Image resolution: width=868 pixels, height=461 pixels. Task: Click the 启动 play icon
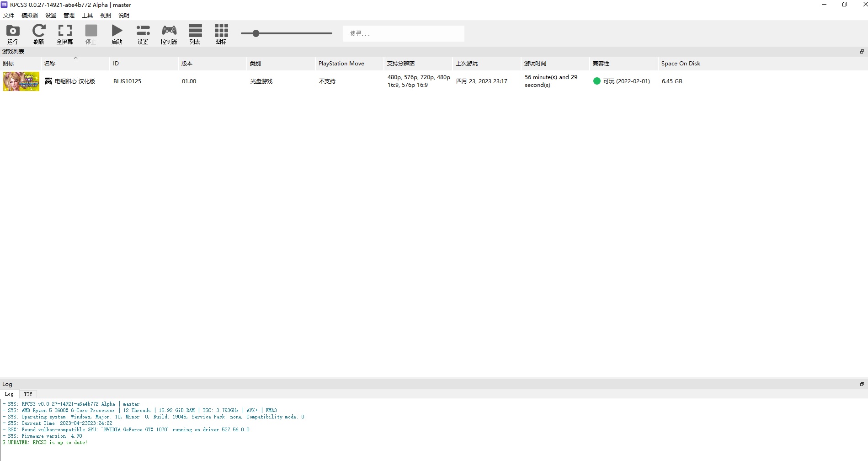pyautogui.click(x=117, y=31)
